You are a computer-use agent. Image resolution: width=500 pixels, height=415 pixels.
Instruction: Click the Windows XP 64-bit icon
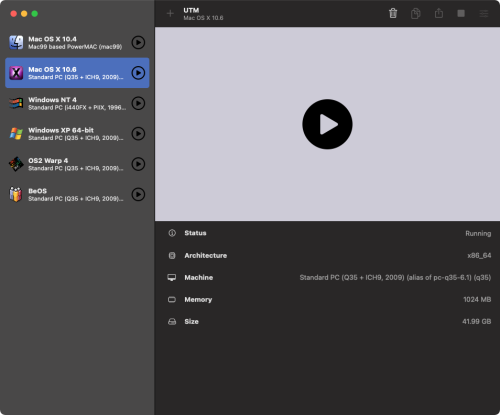point(16,134)
